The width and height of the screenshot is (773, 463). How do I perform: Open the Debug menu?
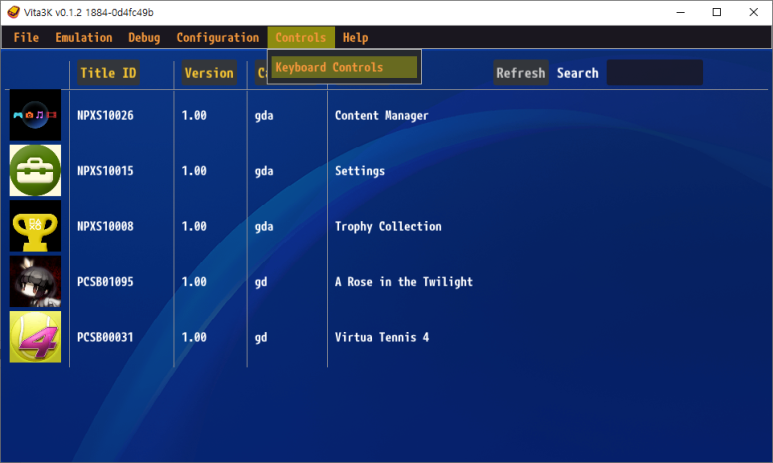pos(144,37)
